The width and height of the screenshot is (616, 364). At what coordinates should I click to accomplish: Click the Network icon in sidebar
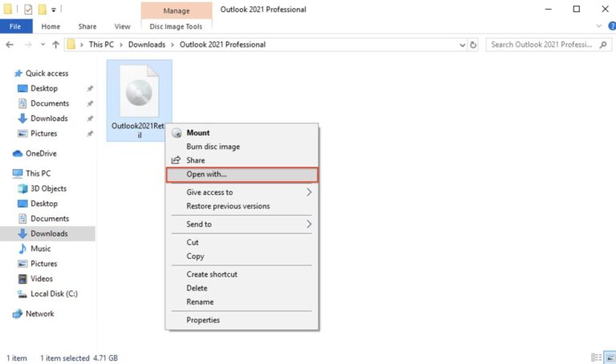tap(18, 313)
